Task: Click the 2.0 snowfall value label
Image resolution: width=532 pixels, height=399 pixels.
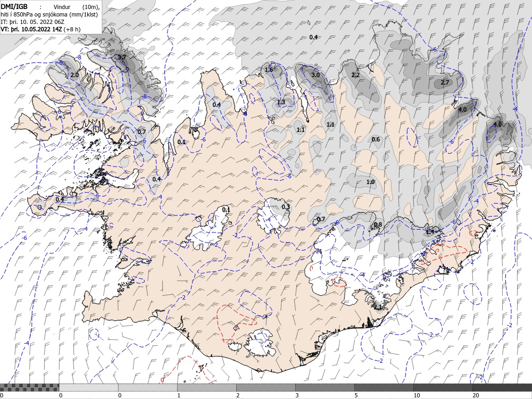Action: [x=74, y=75]
